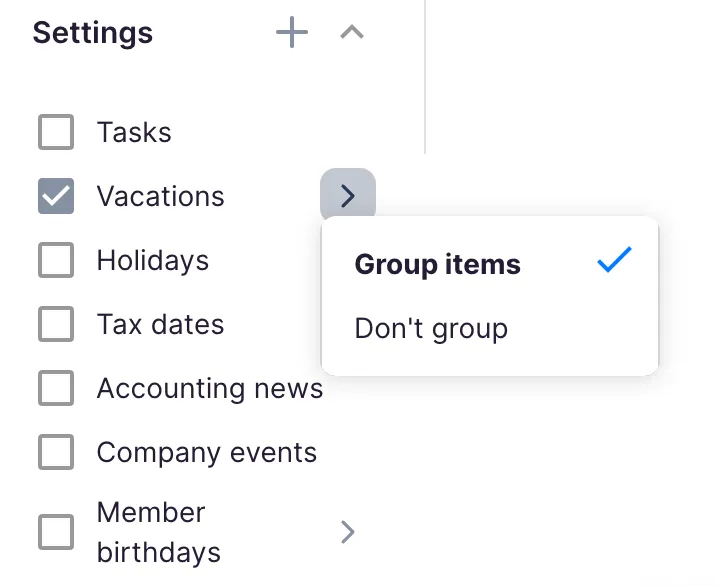The width and height of the screenshot is (716, 586).
Task: Enable the Tasks checkbox
Action: (x=56, y=132)
